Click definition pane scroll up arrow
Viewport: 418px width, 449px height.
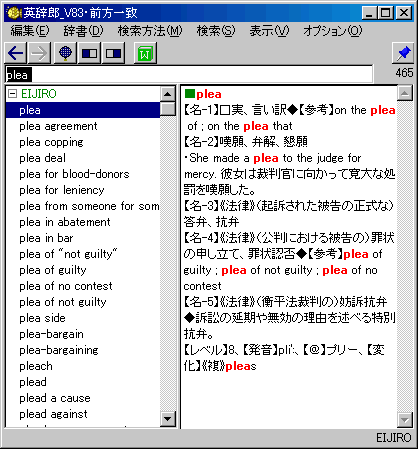click(x=405, y=93)
